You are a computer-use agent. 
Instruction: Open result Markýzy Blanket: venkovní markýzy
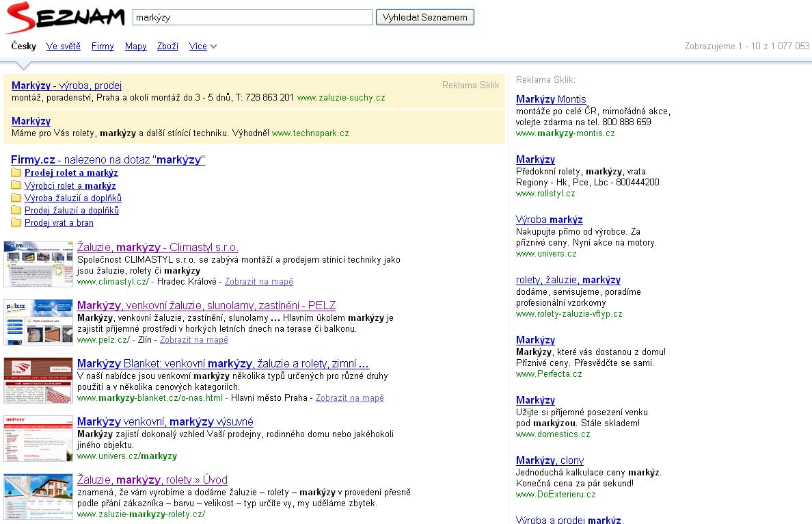coord(224,363)
